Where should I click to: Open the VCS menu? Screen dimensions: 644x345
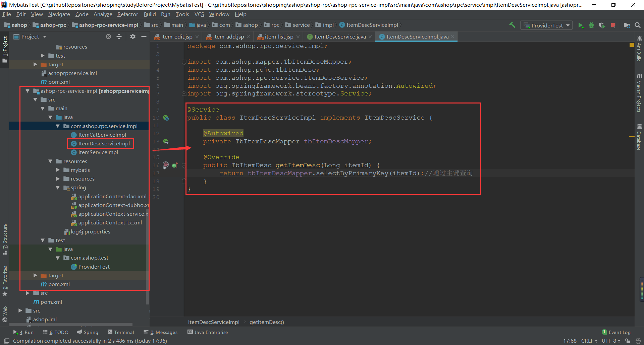point(199,14)
